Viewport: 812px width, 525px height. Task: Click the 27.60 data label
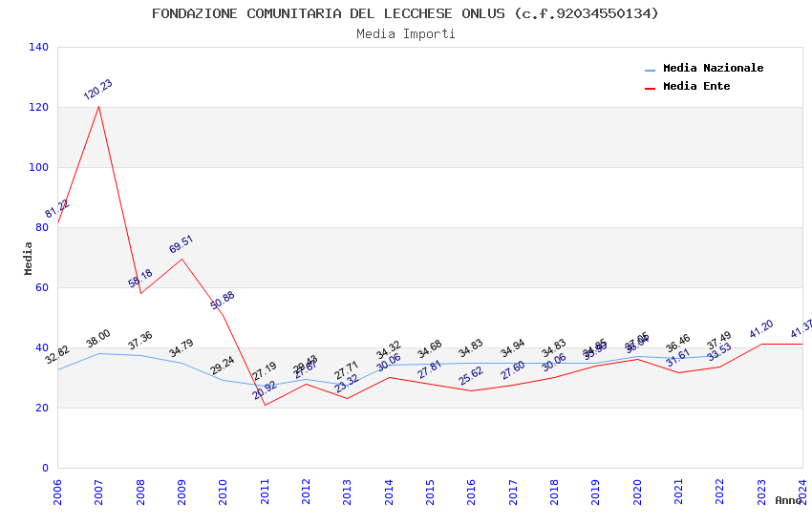tap(513, 370)
